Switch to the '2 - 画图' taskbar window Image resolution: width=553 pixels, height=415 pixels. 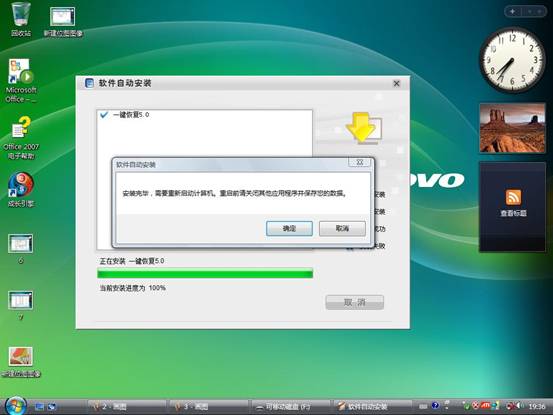[x=127, y=407]
